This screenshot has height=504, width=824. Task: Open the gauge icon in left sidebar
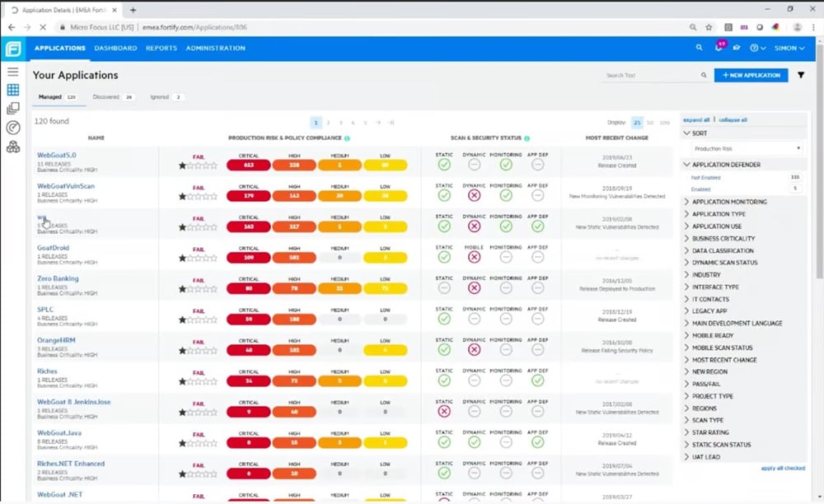coord(12,128)
